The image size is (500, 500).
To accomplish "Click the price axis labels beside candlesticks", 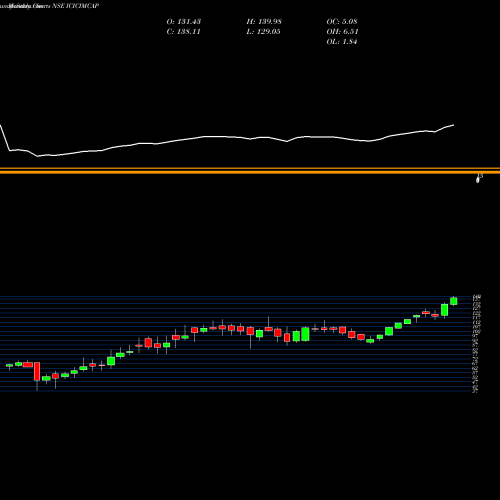I will click(x=476, y=344).
